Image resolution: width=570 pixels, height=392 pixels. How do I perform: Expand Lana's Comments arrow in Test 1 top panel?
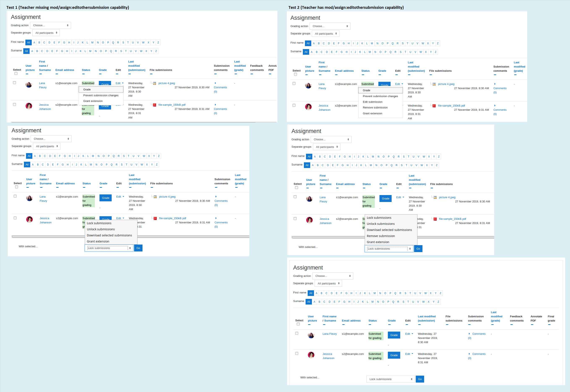(x=215, y=83)
